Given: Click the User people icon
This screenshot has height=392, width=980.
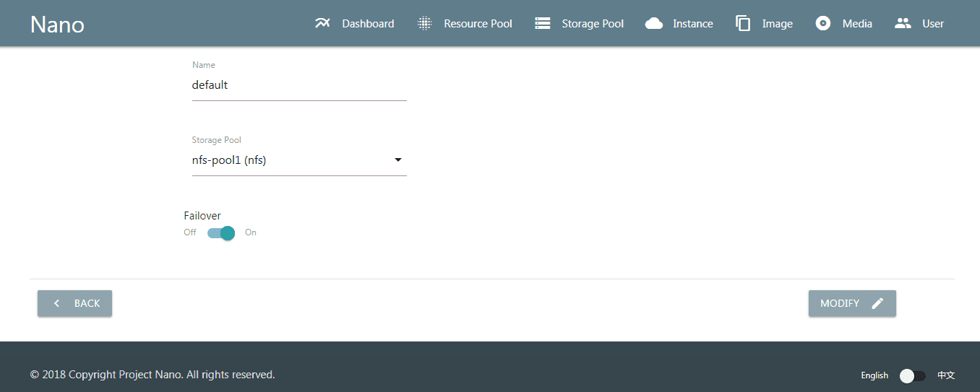Looking at the screenshot, I should tap(903, 23).
